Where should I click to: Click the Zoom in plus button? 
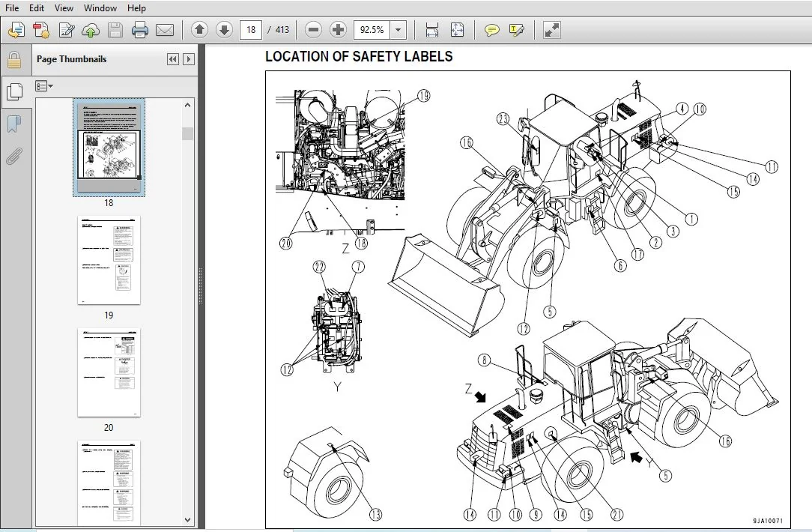[338, 30]
